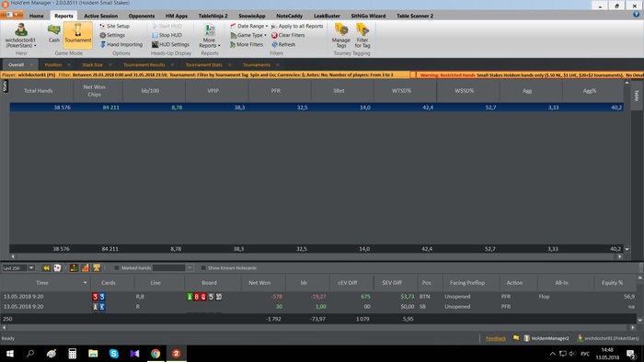Open Windows Start menu
The width and height of the screenshot is (644, 362).
coord(10,354)
